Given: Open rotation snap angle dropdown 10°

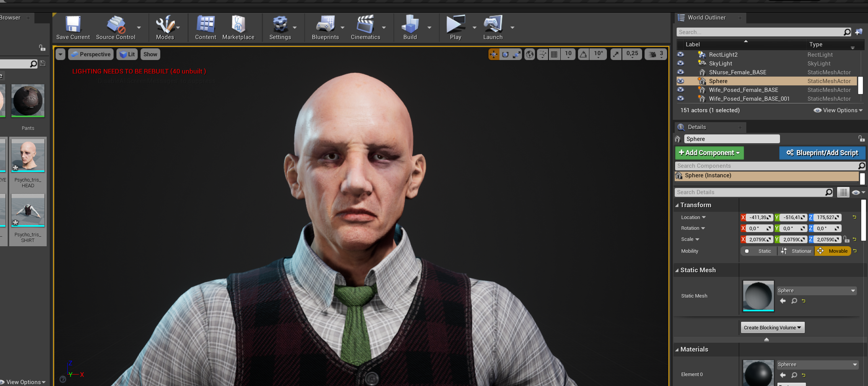Looking at the screenshot, I should pos(599,54).
